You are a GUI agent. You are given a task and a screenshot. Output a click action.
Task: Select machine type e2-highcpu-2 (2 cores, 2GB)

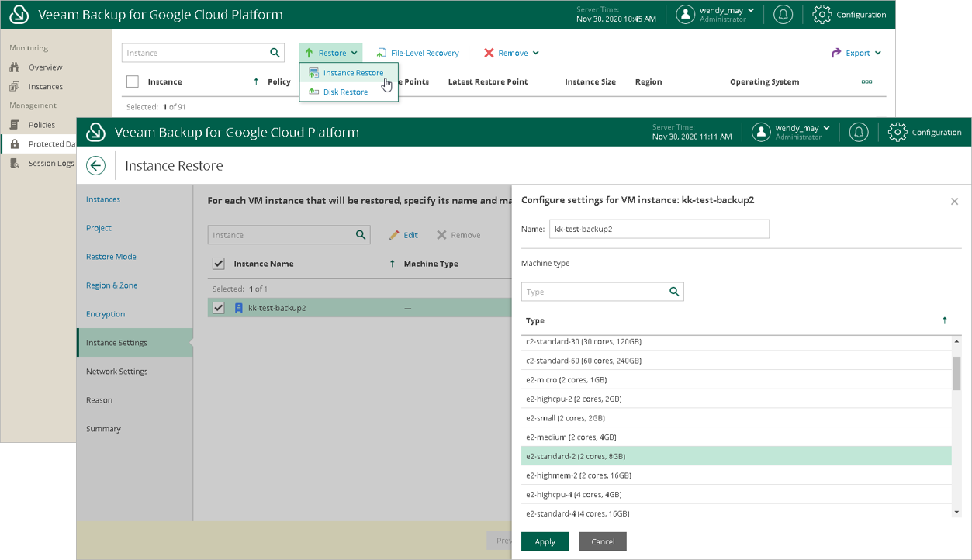tap(736, 399)
